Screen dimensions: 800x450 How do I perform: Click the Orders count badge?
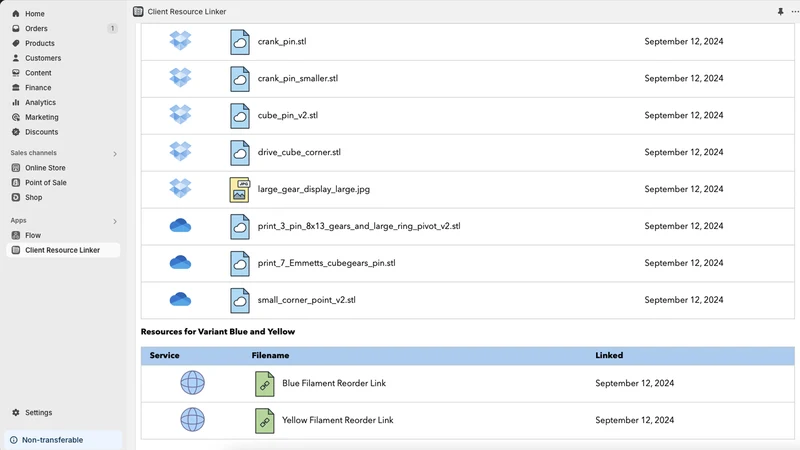click(112, 29)
